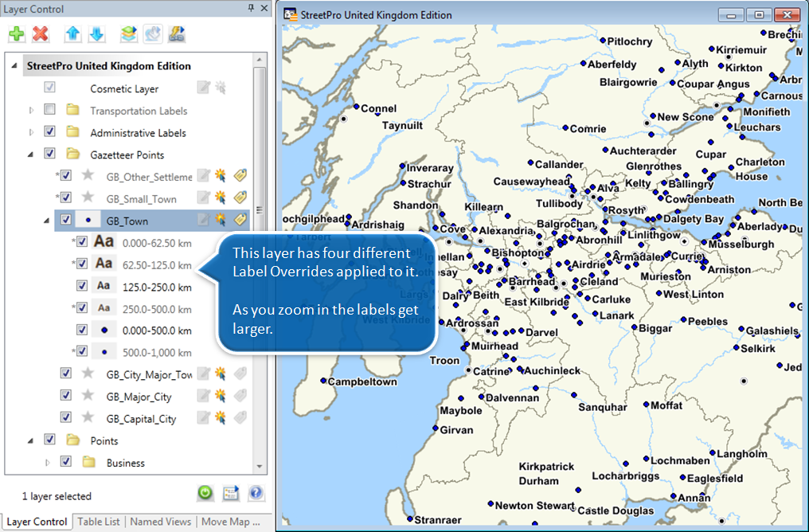Toggle selectable icon on GB_Other_Settleme row
Viewport: 809px width, 532px height.
[221, 176]
